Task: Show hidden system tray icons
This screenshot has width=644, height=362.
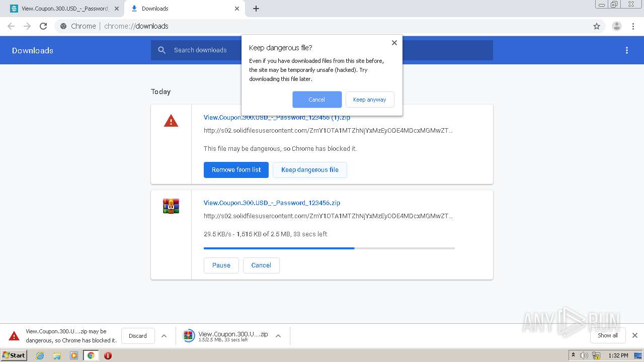Action: point(573,355)
